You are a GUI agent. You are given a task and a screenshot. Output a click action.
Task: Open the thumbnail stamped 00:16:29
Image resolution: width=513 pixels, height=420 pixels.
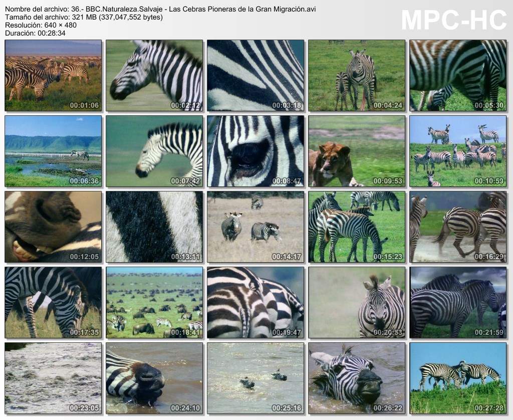[x=458, y=227]
